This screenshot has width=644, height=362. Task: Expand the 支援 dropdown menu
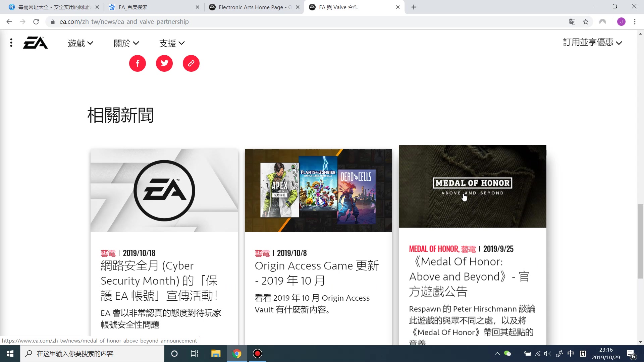point(172,43)
